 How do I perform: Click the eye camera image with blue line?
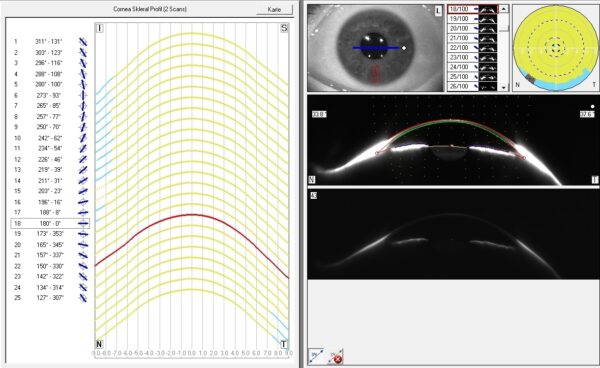coord(375,48)
